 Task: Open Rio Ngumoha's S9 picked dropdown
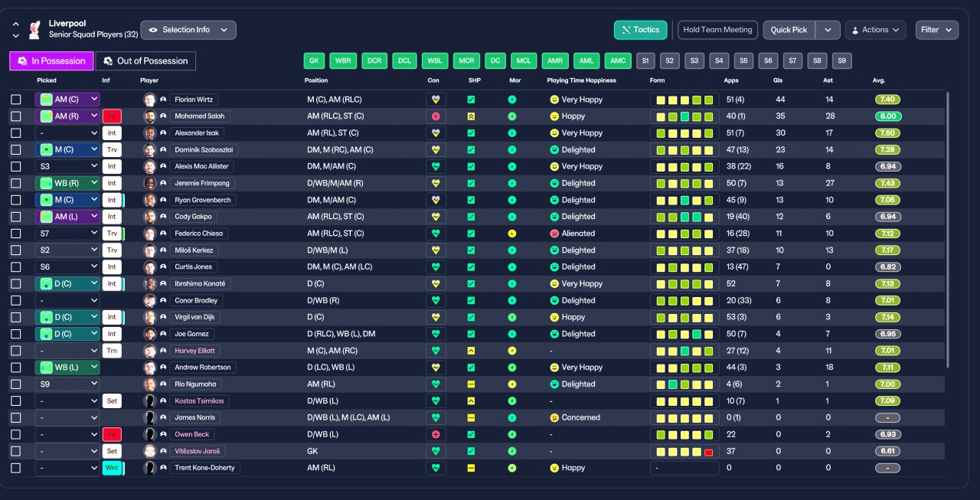point(67,384)
